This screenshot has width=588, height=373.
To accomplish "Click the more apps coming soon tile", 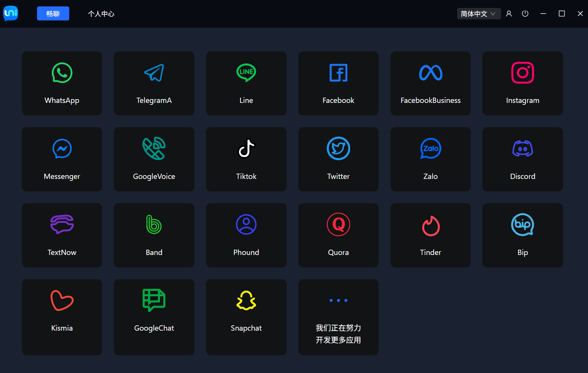I will (338, 317).
